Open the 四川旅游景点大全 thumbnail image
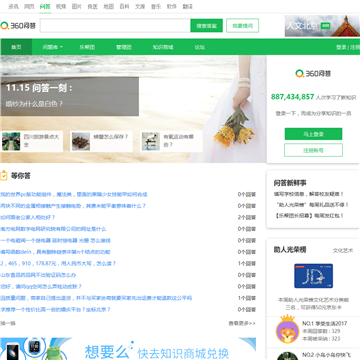 [x=11, y=141]
